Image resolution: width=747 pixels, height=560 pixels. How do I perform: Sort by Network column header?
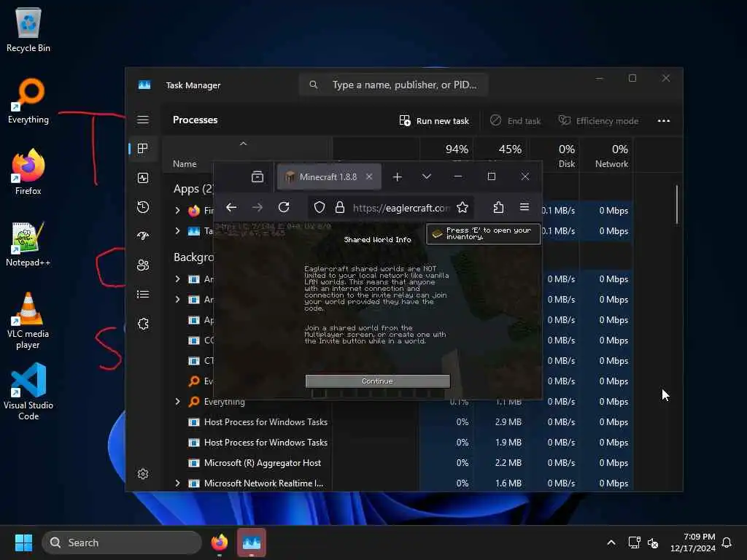coord(606,156)
